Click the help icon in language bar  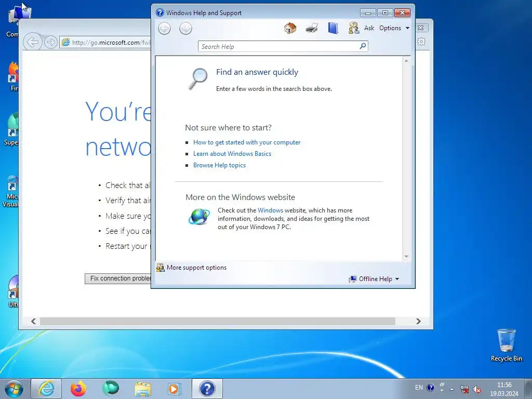tap(431, 388)
